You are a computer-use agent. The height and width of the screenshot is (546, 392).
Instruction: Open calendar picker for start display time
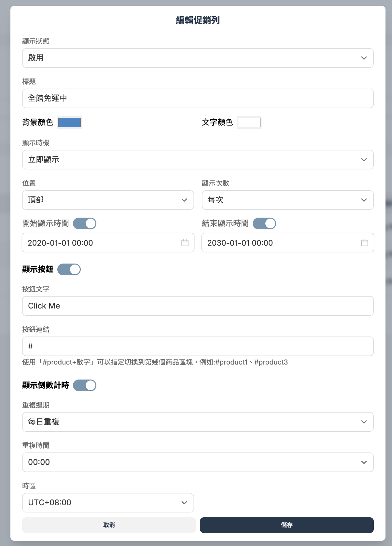pyautogui.click(x=185, y=243)
